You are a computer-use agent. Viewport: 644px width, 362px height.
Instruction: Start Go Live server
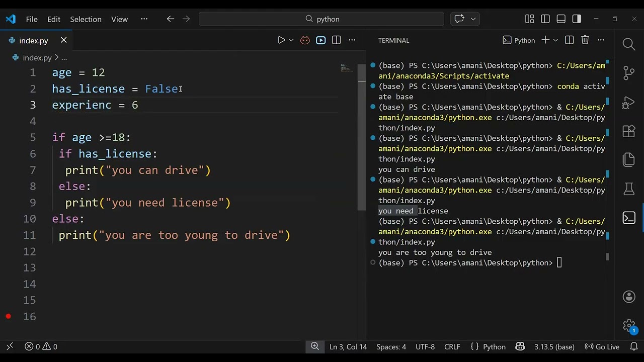tap(602, 346)
